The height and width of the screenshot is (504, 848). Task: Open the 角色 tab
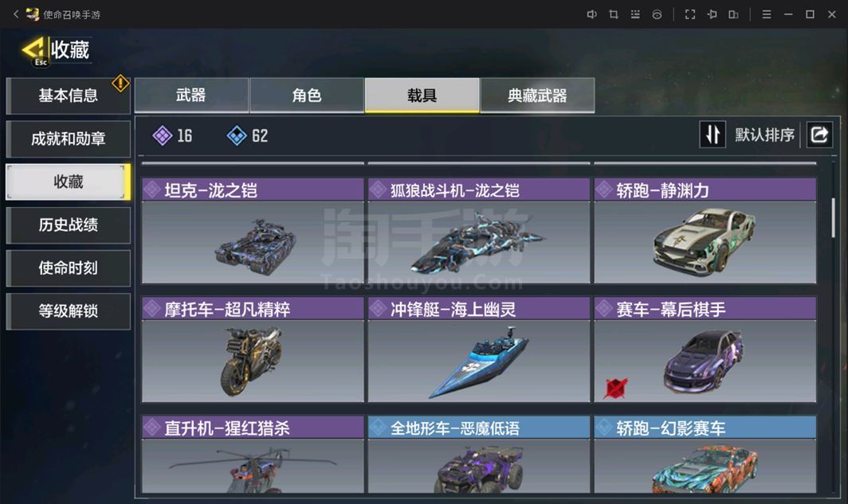point(307,96)
